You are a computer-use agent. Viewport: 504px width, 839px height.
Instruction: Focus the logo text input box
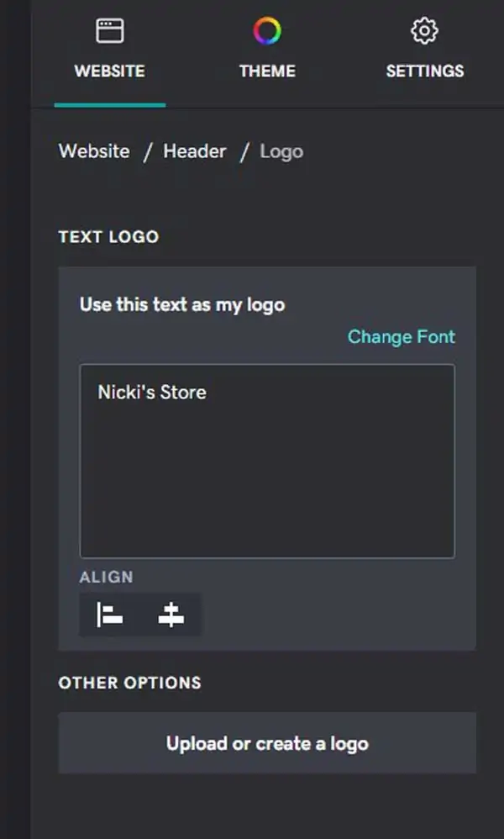[x=267, y=462]
